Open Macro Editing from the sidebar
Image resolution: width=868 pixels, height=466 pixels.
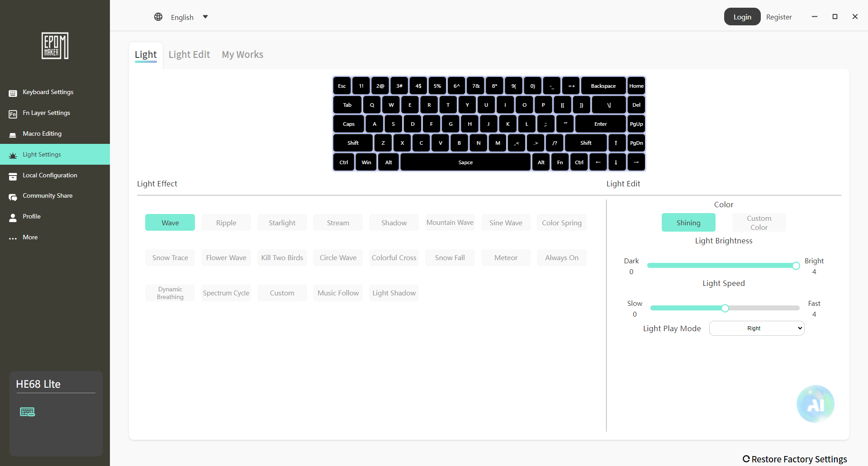pos(55,134)
